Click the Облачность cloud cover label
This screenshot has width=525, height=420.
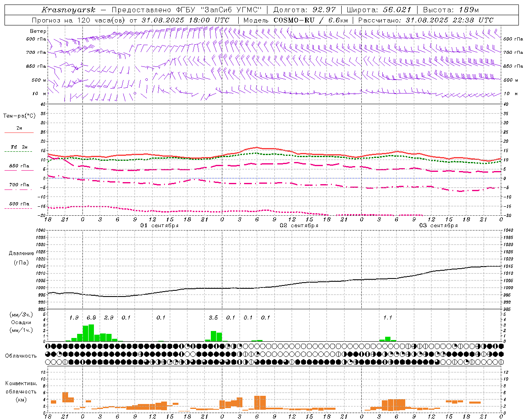pyautogui.click(x=21, y=356)
